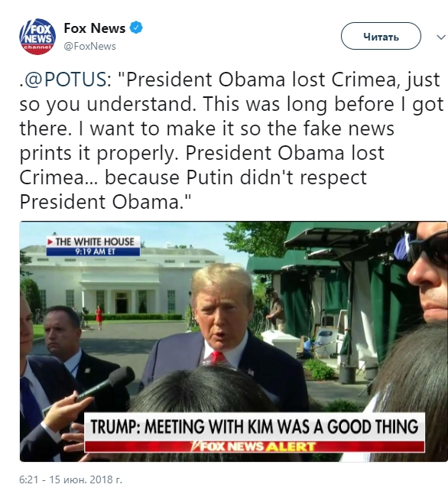The image size is (448, 494).
Task: Click the White House 9:19 AM ET label
Action: (93, 245)
